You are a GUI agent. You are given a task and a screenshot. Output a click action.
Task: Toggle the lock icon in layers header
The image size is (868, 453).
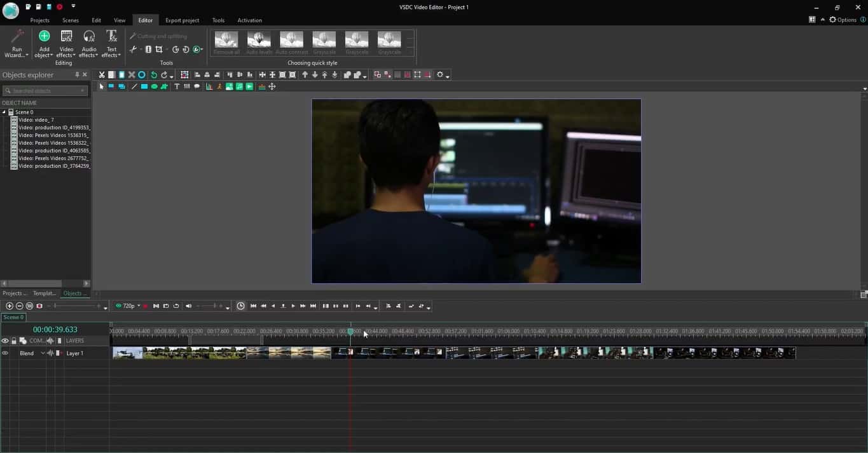(14, 341)
